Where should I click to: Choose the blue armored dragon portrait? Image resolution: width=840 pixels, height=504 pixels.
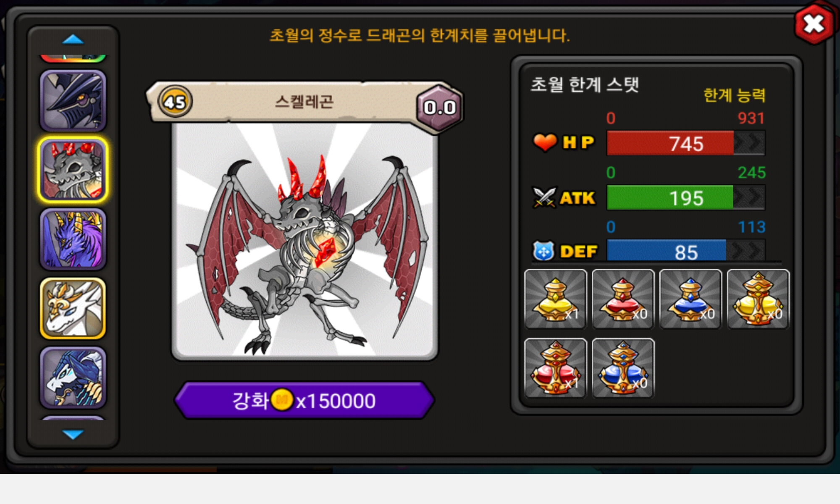tap(73, 378)
